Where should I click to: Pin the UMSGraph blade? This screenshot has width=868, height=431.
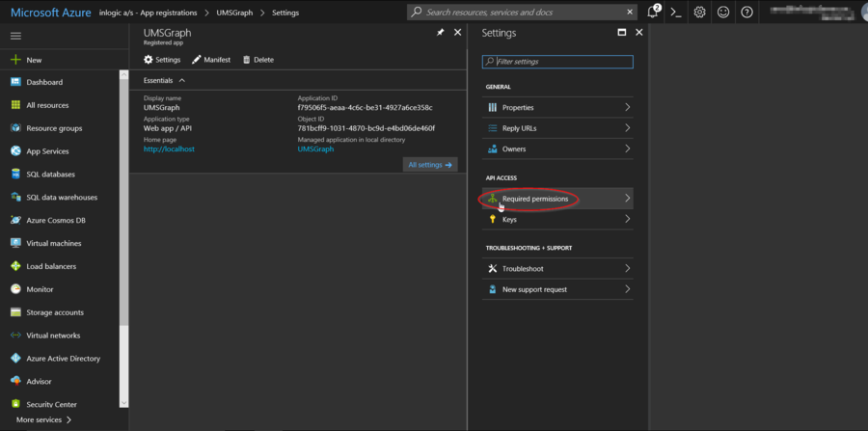coord(441,33)
